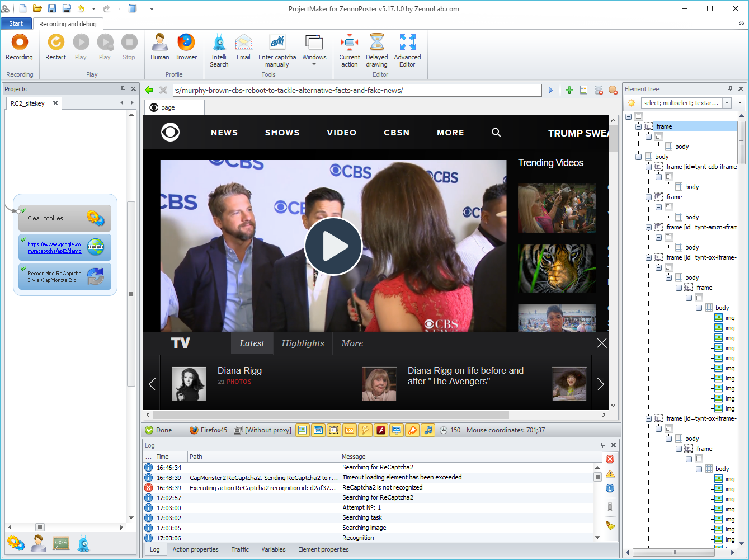Image resolution: width=749 pixels, height=560 pixels.
Task: Open the Windows dropdown in Tools
Action: (x=314, y=50)
